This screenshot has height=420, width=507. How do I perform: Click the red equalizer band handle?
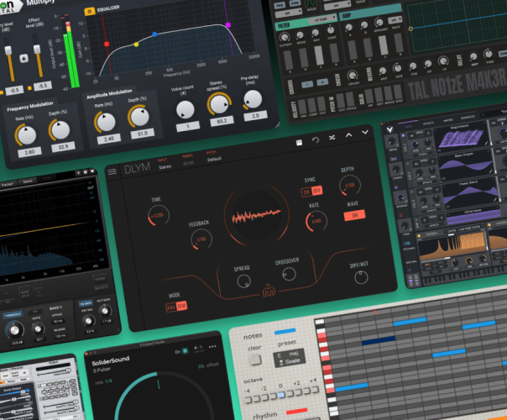[107, 42]
